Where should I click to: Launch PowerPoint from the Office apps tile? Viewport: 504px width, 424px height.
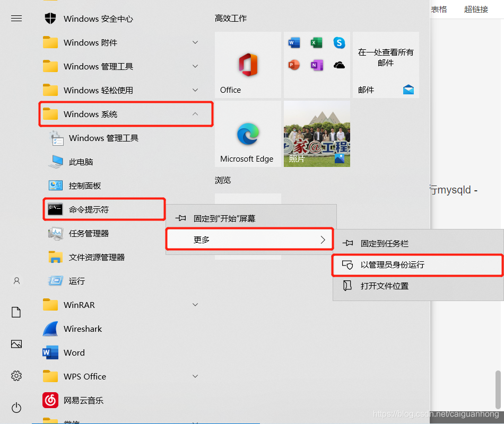tap(294, 65)
